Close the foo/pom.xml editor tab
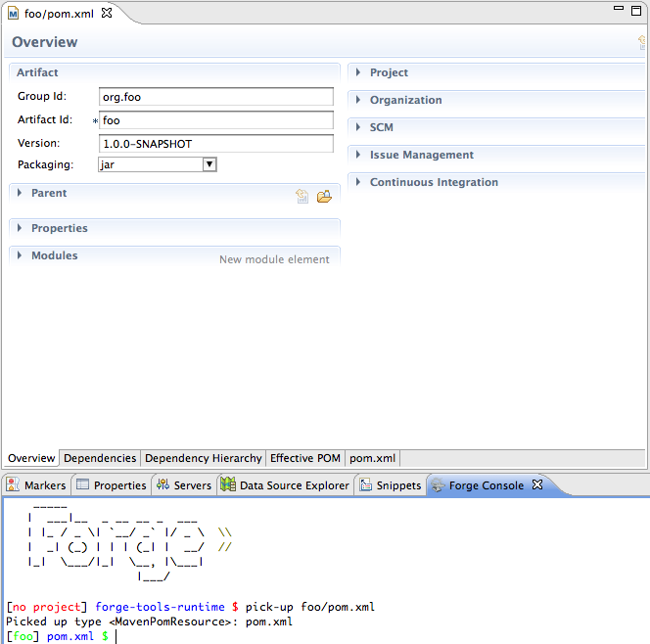This screenshot has height=644, width=650. click(x=107, y=13)
